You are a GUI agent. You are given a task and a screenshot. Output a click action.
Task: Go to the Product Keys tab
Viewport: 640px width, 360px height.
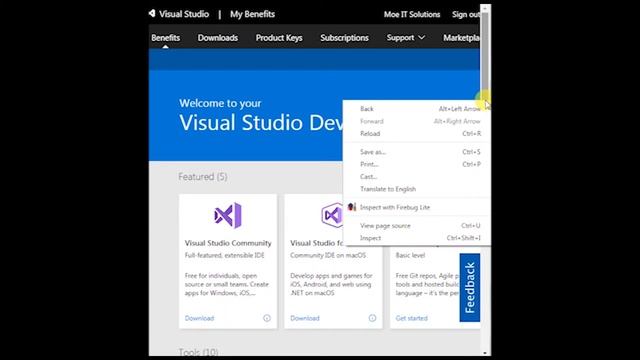(x=279, y=38)
